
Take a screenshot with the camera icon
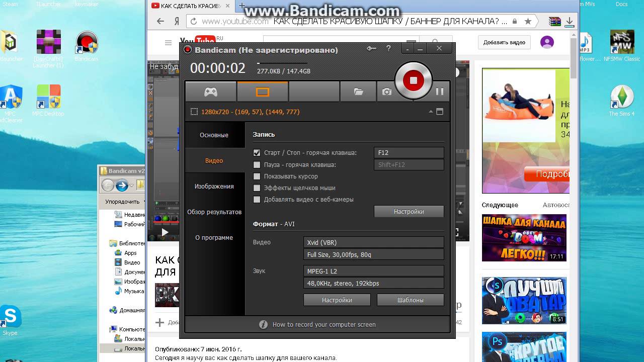click(386, 92)
